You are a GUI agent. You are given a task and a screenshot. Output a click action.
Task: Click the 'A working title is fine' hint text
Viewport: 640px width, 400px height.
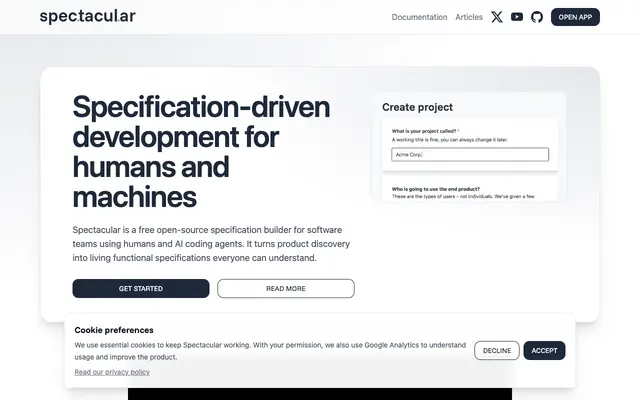point(449,140)
